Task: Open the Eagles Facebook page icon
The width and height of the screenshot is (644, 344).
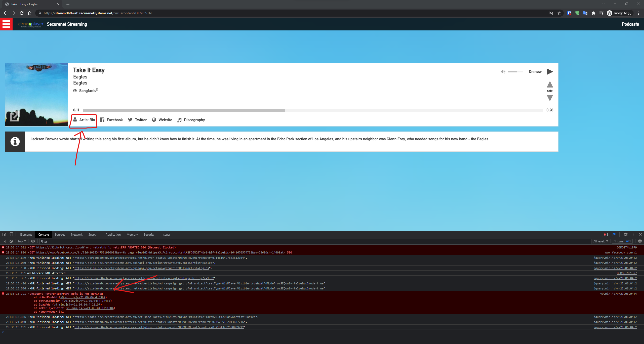Action: (x=102, y=120)
